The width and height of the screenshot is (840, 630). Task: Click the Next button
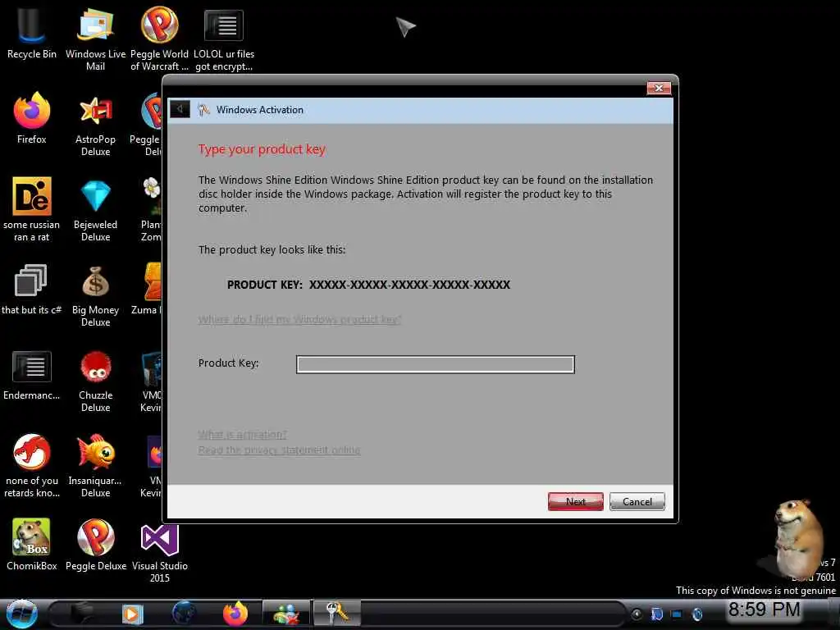pyautogui.click(x=575, y=502)
